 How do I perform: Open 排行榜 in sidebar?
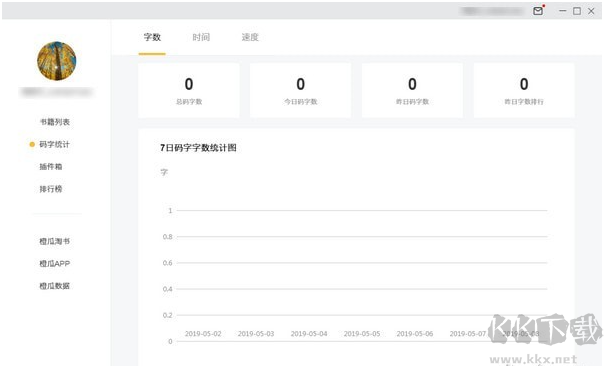(x=51, y=189)
